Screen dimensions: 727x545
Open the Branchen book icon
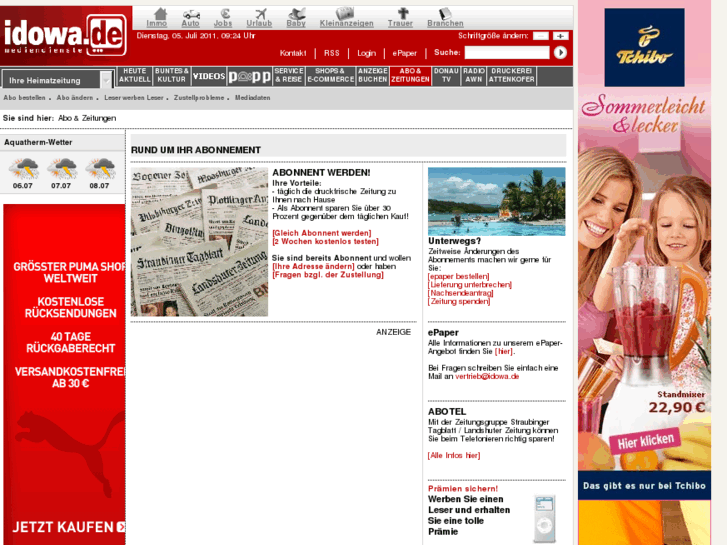(x=445, y=13)
